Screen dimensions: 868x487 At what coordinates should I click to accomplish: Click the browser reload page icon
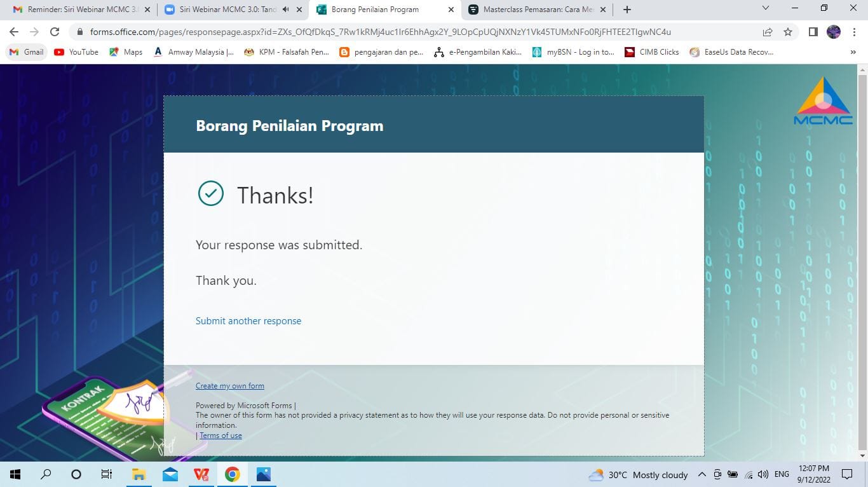(55, 32)
